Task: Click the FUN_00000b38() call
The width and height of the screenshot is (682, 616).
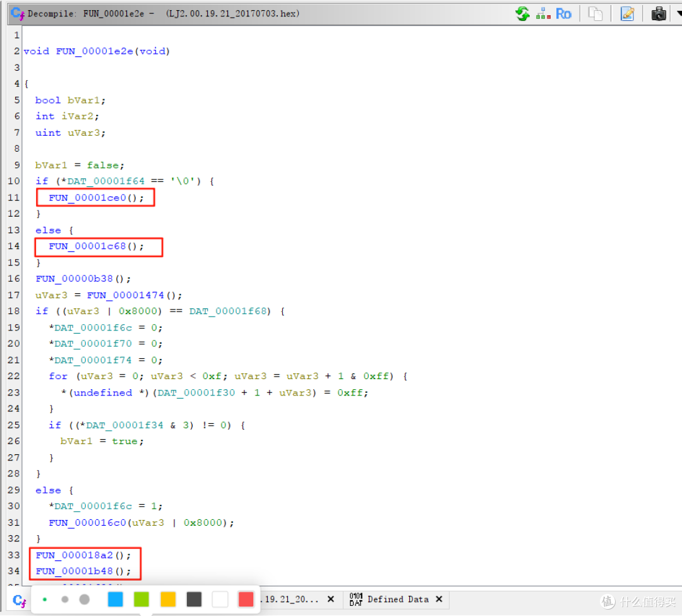Action: (83, 279)
